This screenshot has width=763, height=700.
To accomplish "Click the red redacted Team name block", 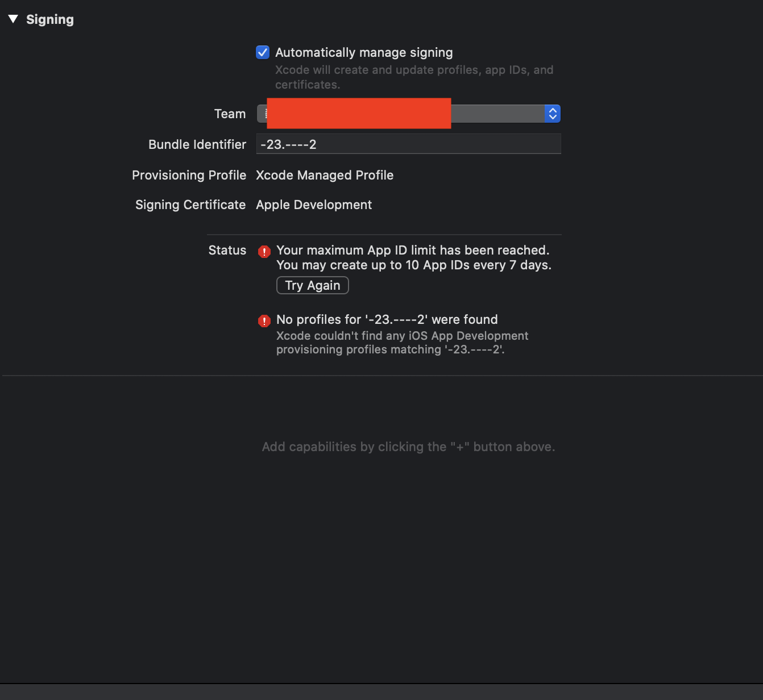I will click(x=359, y=113).
